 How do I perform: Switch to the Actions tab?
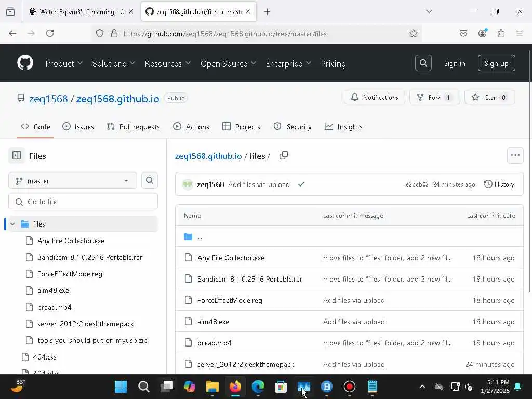tap(191, 127)
